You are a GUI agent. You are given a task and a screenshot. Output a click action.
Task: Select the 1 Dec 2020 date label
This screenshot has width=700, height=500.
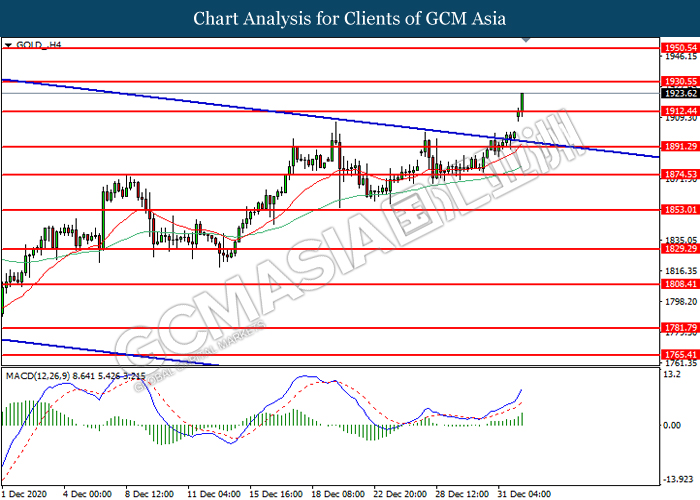pos(24,494)
